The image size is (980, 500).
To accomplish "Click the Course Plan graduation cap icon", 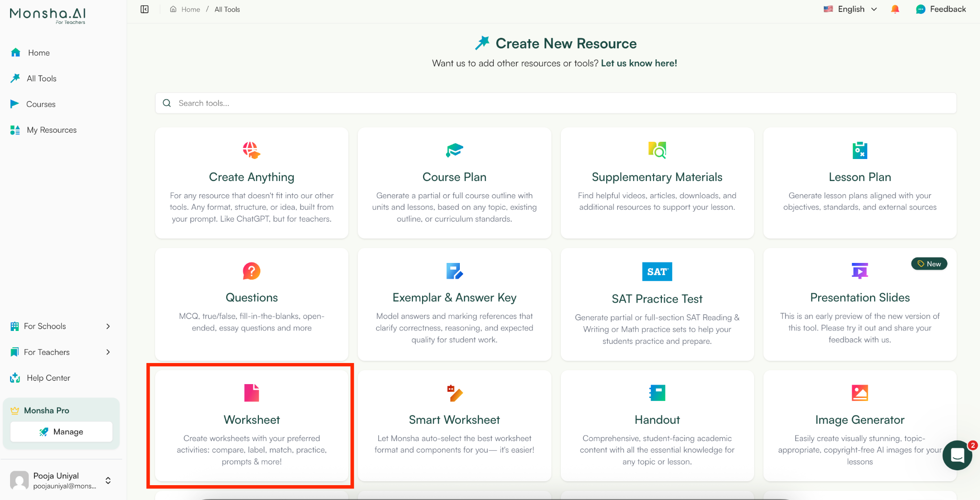I will 454,150.
